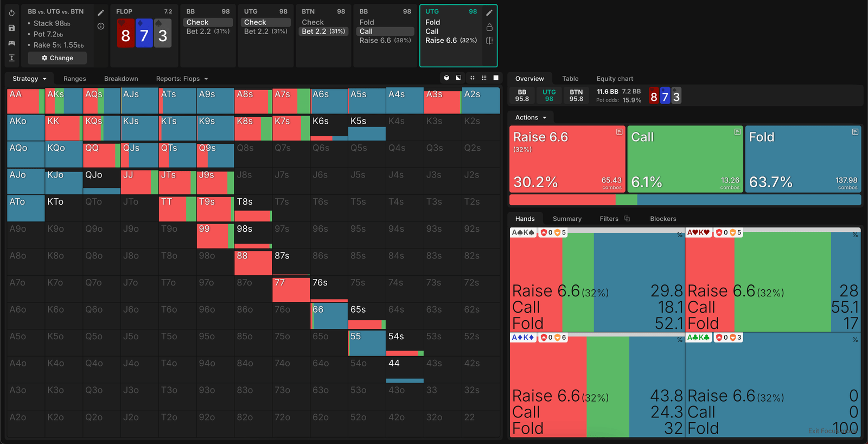
Task: Click the save disk icon
Action: [12, 28]
